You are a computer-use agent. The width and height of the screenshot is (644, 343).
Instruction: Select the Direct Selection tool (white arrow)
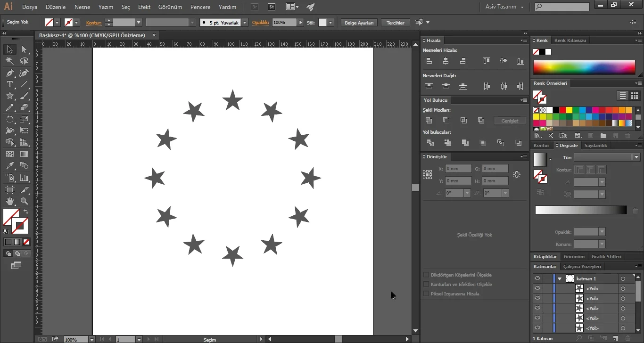(x=24, y=49)
